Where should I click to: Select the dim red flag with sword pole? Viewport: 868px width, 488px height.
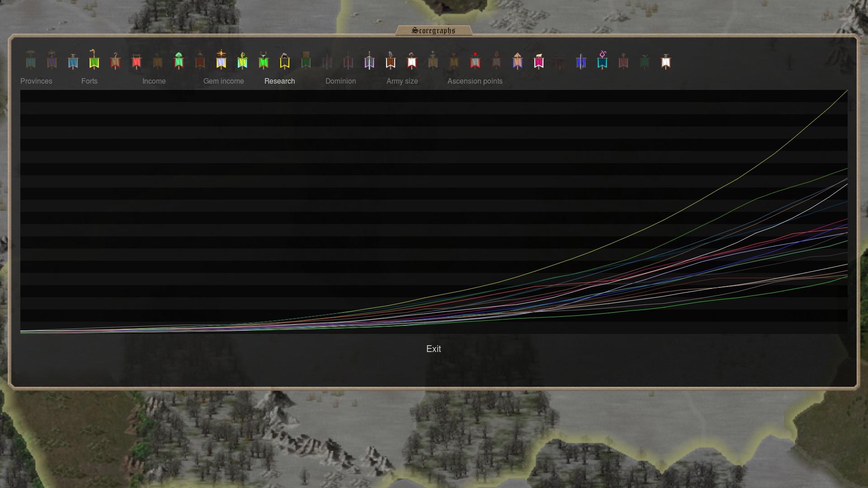pos(348,60)
